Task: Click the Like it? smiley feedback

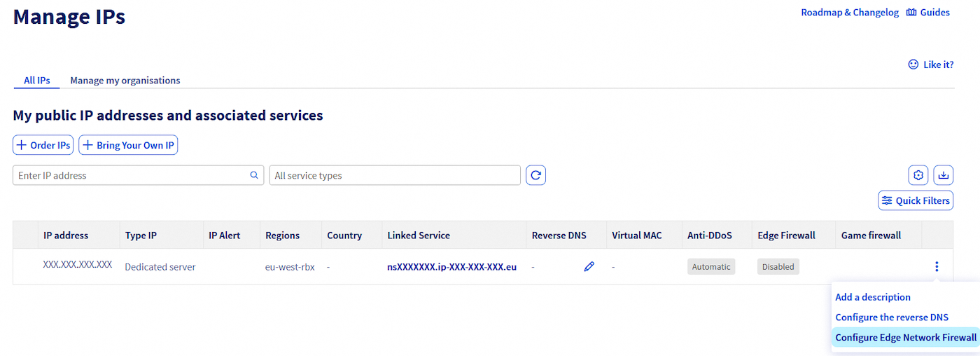Action: 930,64
